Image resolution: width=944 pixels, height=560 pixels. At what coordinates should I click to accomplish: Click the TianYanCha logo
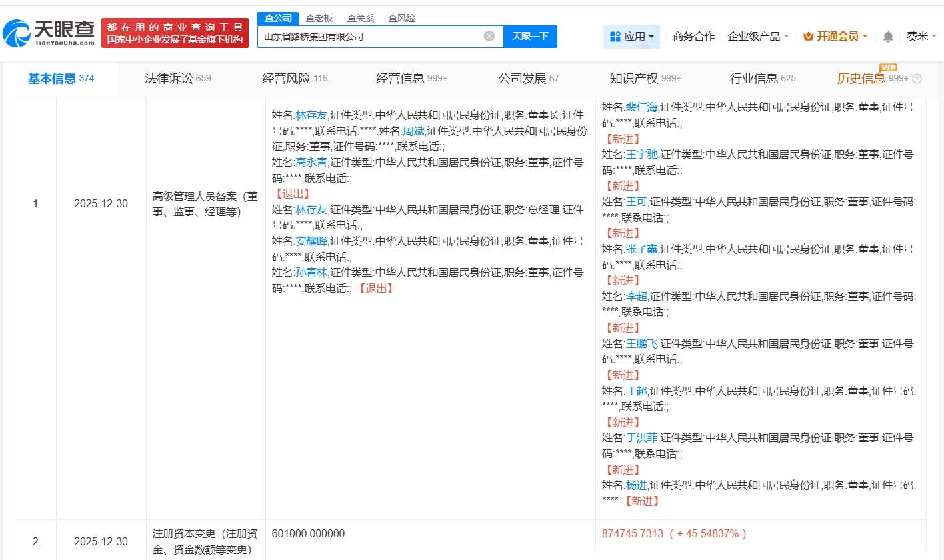pyautogui.click(x=49, y=32)
